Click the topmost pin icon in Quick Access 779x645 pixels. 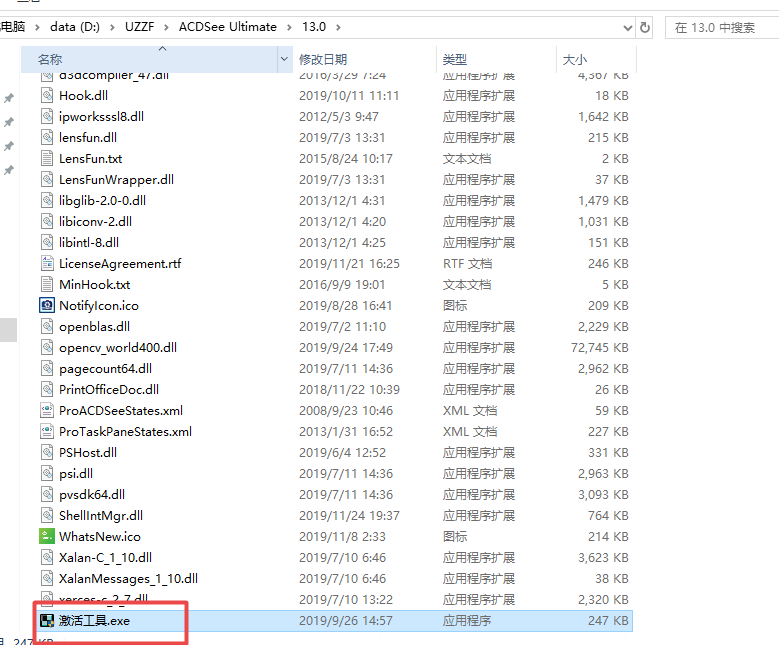9,99
